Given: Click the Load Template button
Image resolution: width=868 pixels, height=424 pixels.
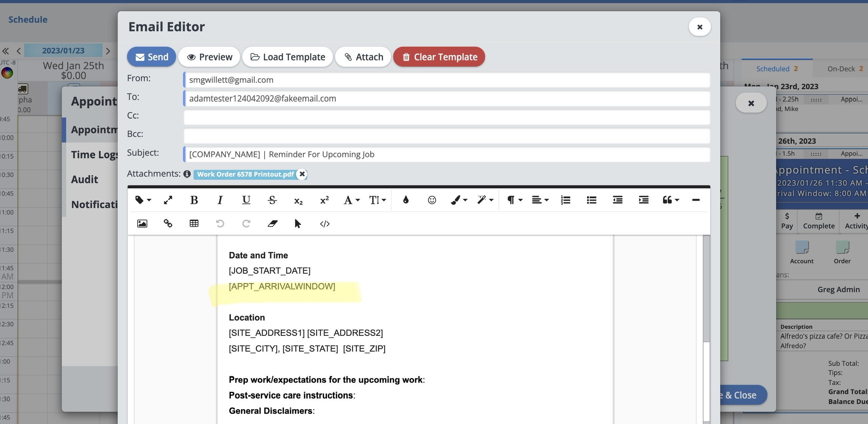Looking at the screenshot, I should click(287, 57).
